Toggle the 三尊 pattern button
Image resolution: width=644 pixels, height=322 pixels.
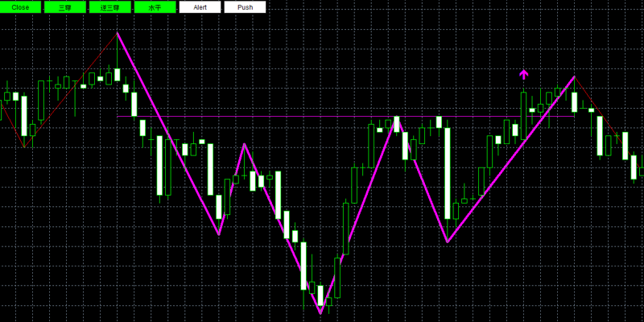coord(65,7)
